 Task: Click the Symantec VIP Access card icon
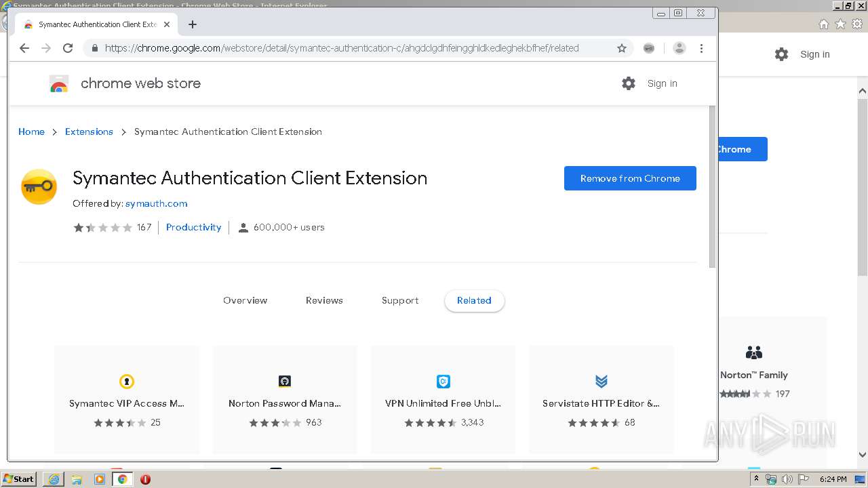127,381
